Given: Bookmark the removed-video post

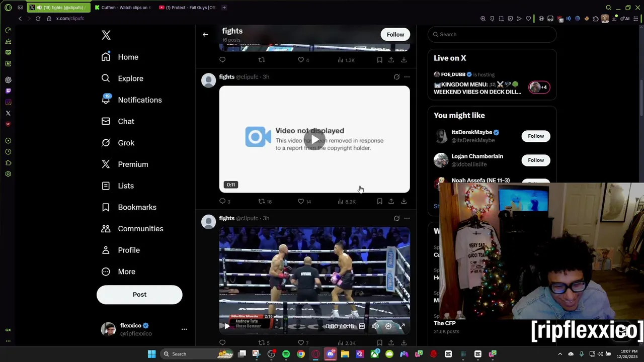Looking at the screenshot, I should [379, 201].
